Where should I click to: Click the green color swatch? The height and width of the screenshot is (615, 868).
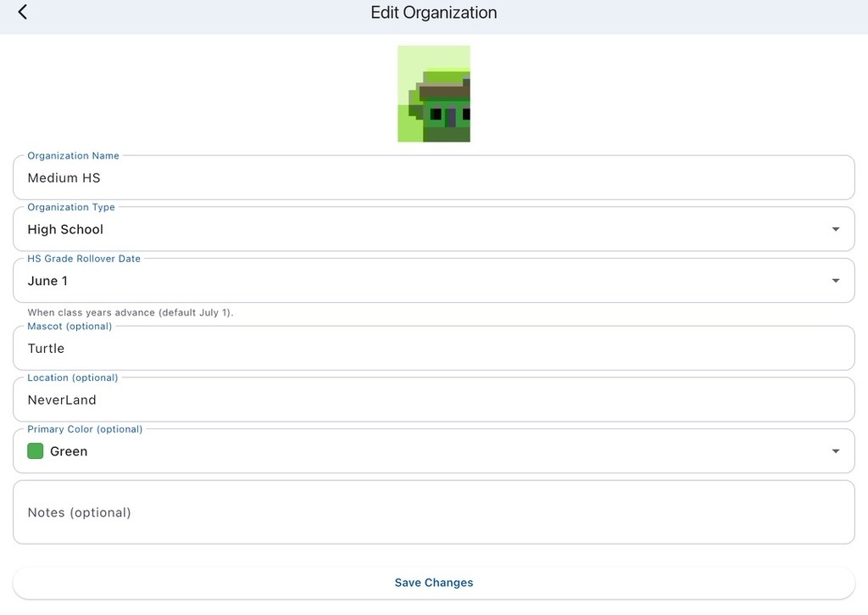36,451
